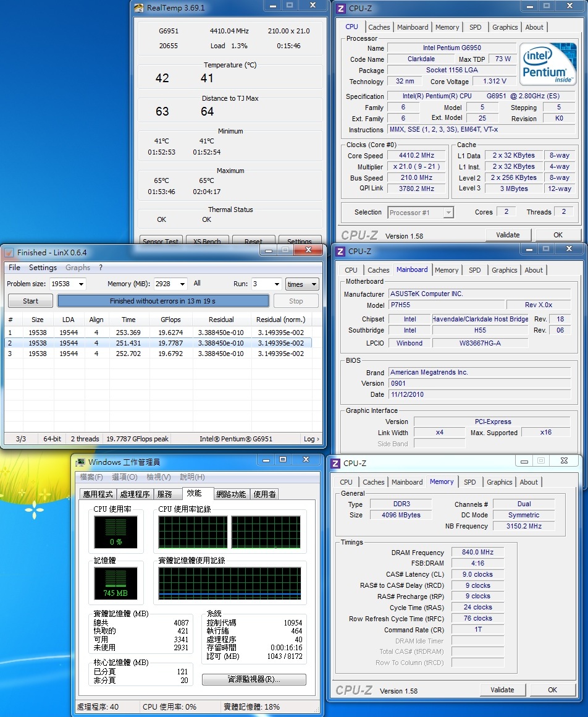
Task: Click OK in the CPU-Z Timings window
Action: point(553,690)
